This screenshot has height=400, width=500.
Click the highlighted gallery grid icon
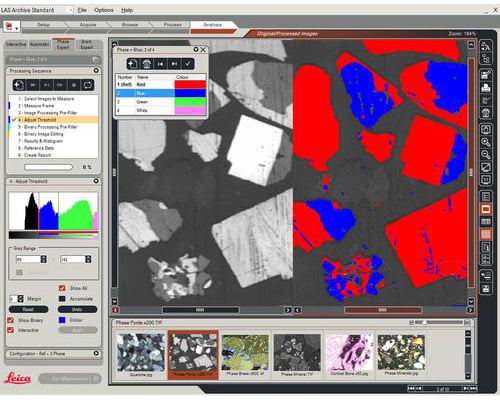click(x=486, y=234)
